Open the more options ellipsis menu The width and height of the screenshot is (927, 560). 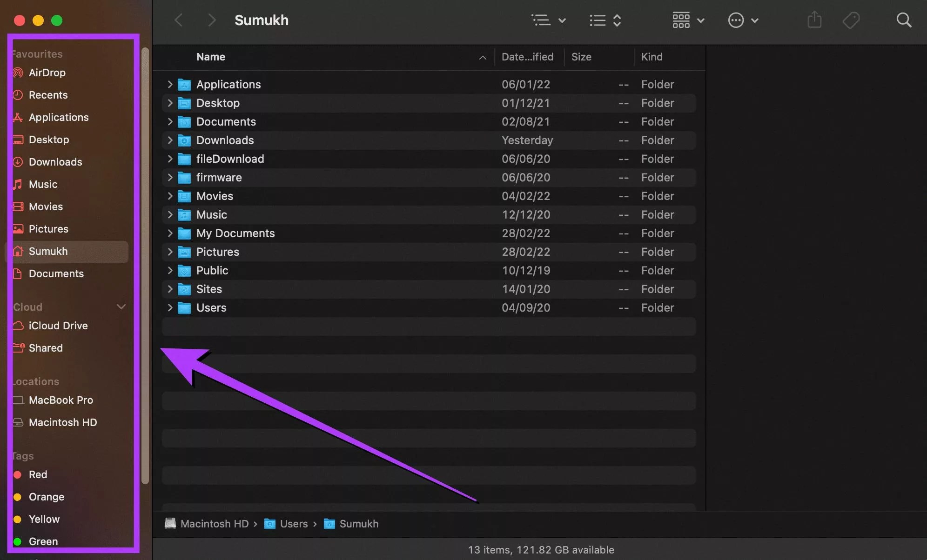[x=743, y=20]
